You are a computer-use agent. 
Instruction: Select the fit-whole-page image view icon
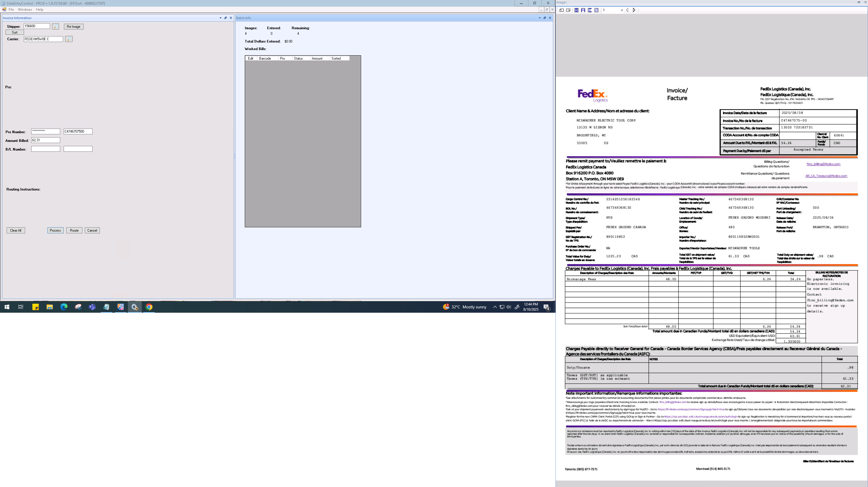pos(577,10)
